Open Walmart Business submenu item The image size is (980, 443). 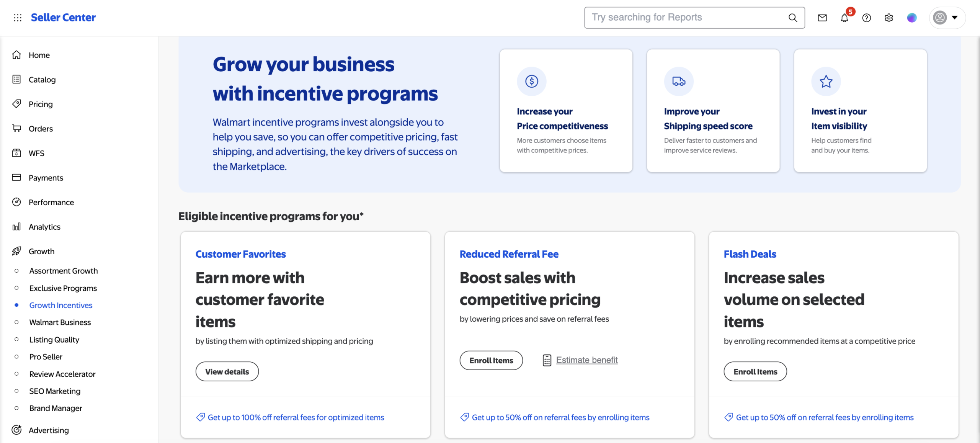click(60, 322)
